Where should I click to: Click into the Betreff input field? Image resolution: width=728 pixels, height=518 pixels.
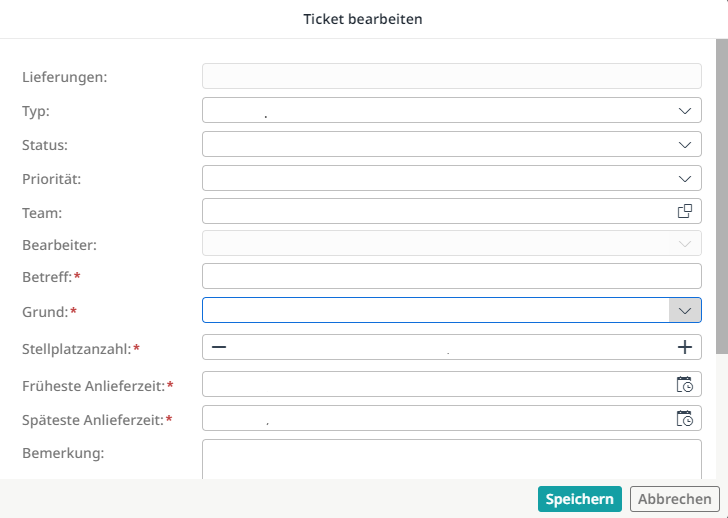(x=452, y=276)
